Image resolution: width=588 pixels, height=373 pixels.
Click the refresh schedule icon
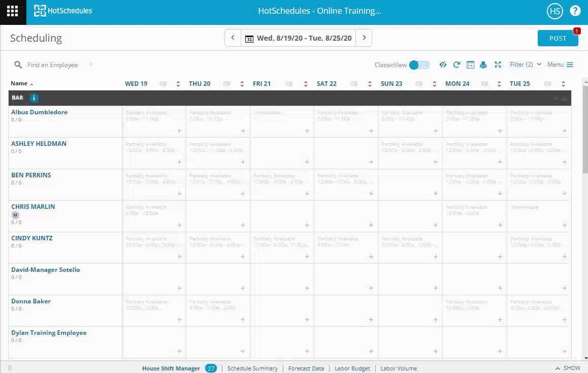pyautogui.click(x=456, y=65)
